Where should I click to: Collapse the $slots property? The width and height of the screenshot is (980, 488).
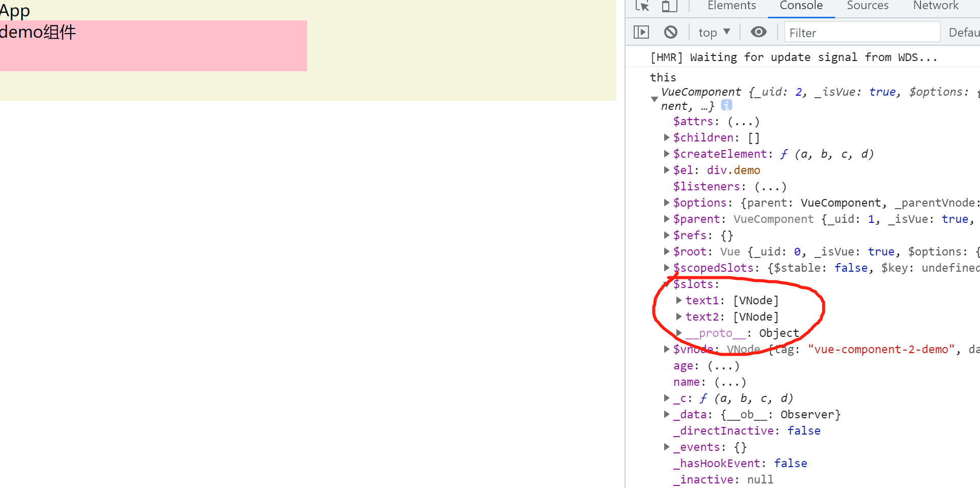[666, 284]
